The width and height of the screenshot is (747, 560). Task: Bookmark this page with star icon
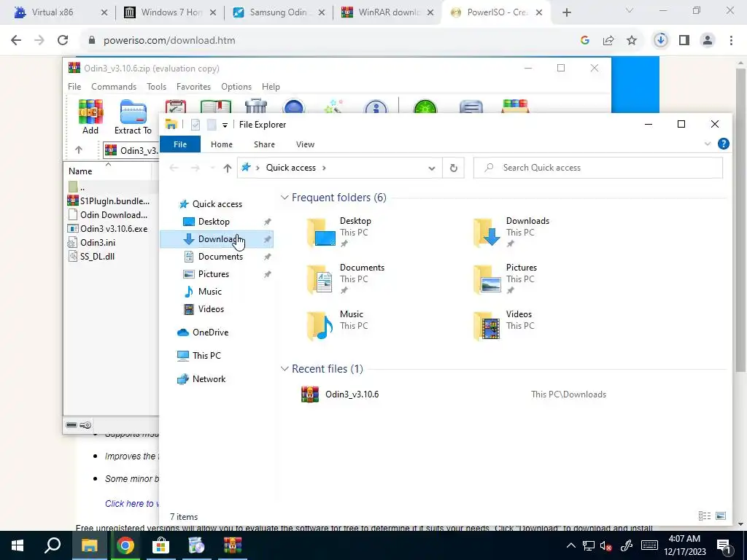click(632, 41)
